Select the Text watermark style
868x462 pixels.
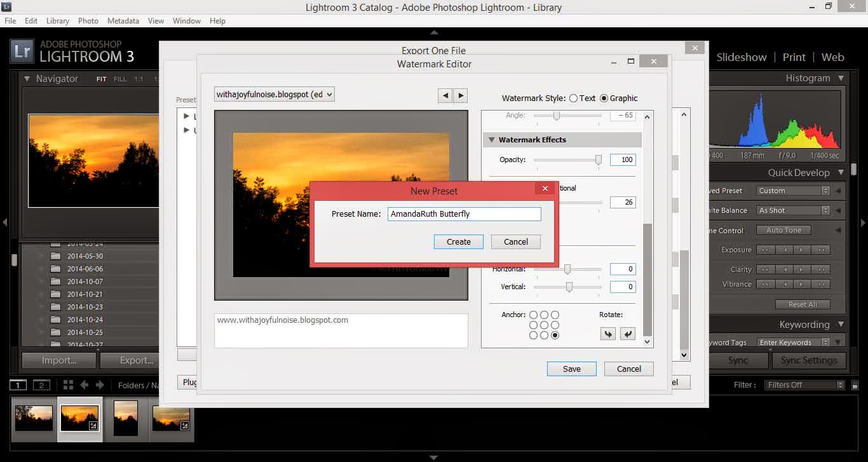click(574, 99)
